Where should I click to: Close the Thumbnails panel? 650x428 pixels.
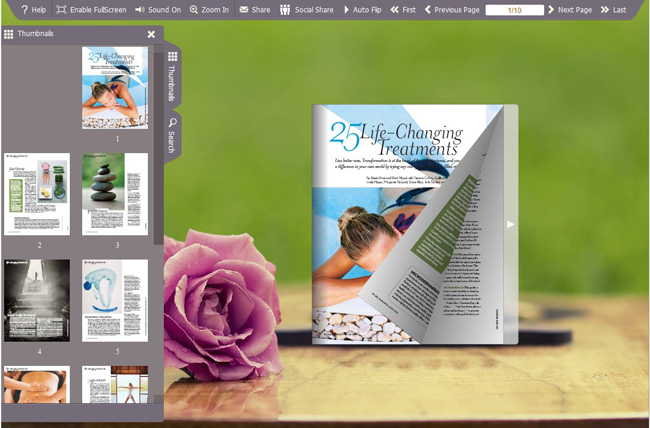point(151,34)
